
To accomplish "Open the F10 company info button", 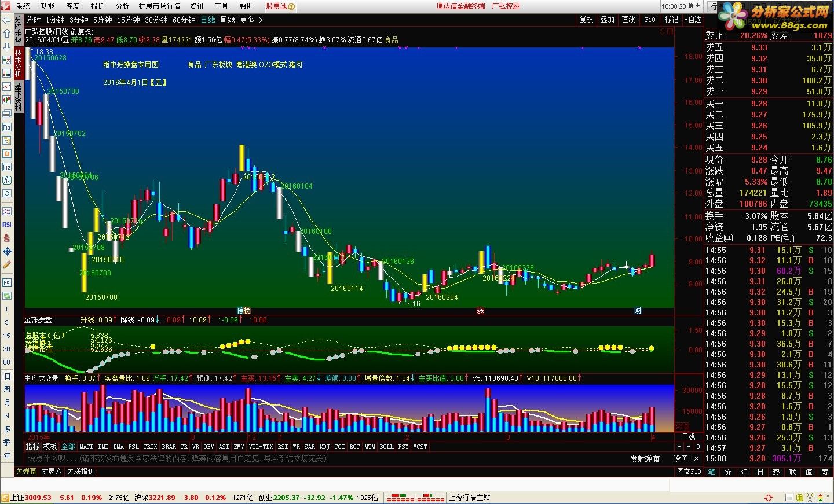I will click(650, 20).
